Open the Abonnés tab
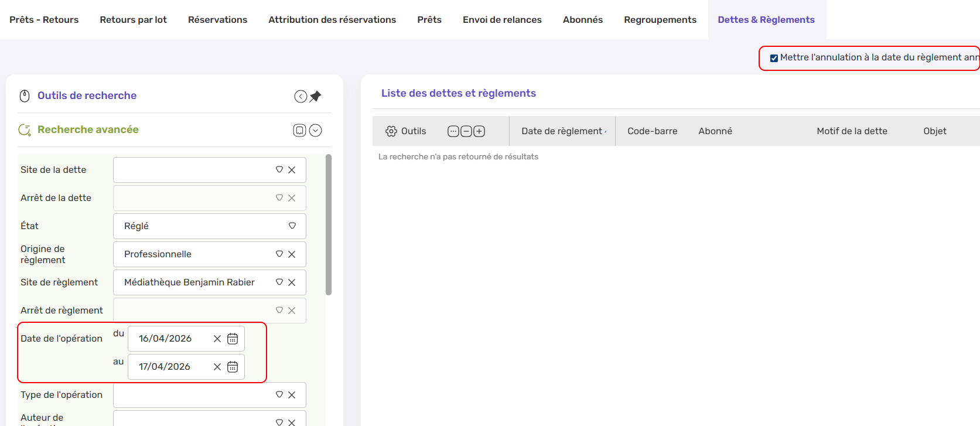This screenshot has height=426, width=980. (x=583, y=20)
